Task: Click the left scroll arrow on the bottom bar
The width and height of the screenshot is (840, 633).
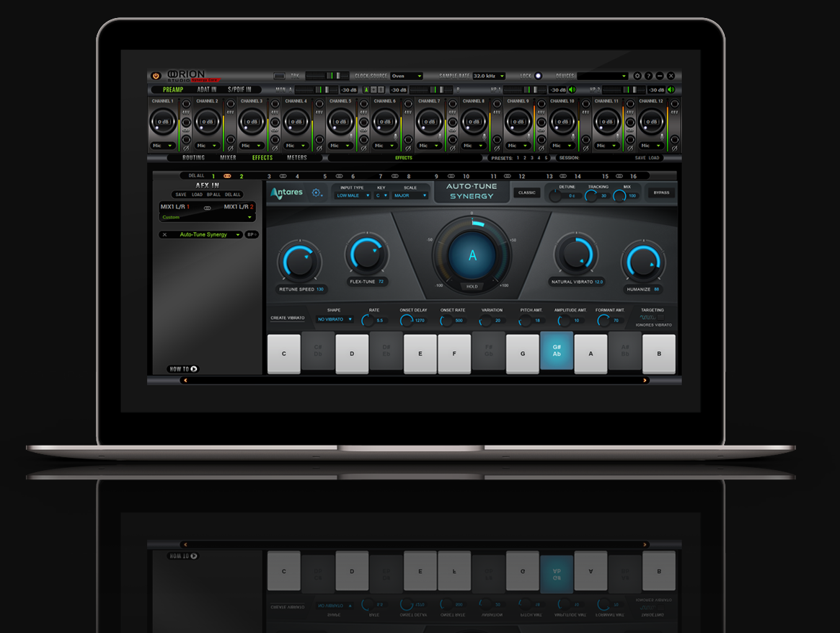Action: [185, 380]
